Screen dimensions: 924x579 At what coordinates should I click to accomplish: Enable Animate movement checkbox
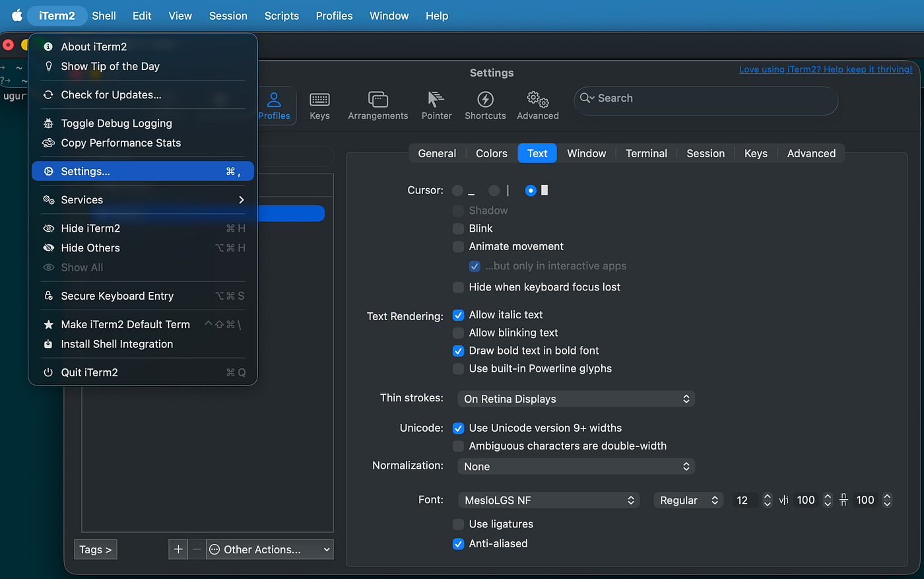tap(458, 246)
